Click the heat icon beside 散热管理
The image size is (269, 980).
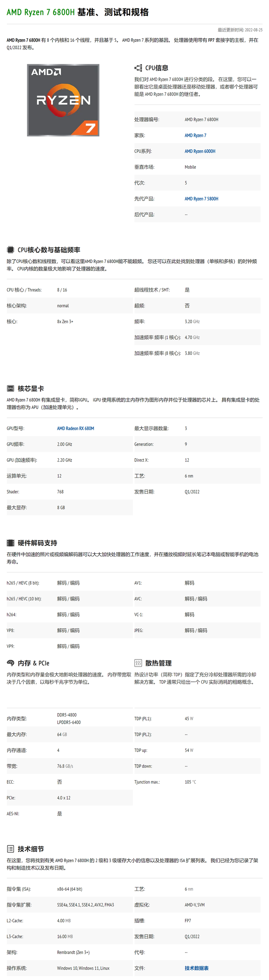coord(138,663)
